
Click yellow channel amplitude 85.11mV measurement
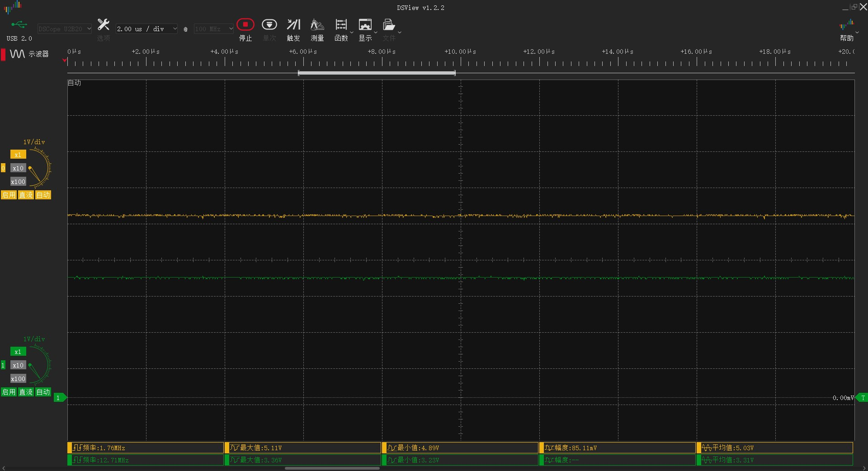[618, 448]
